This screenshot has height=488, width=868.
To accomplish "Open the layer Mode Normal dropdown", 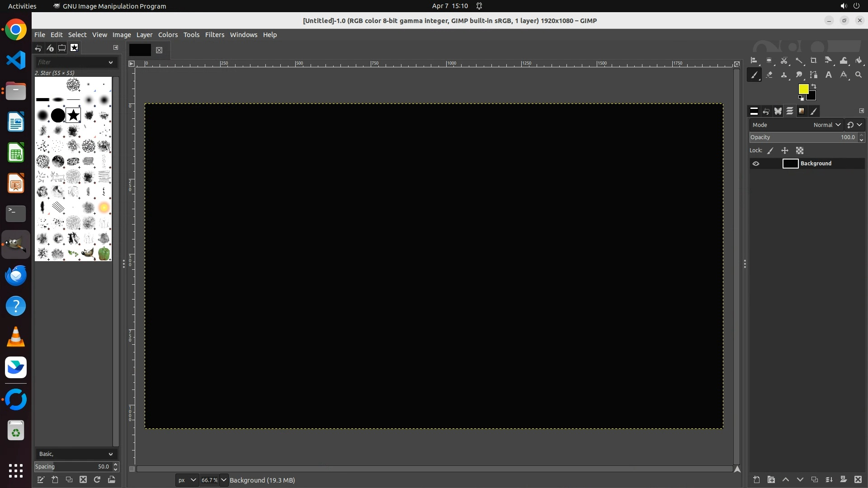I will coord(827,125).
